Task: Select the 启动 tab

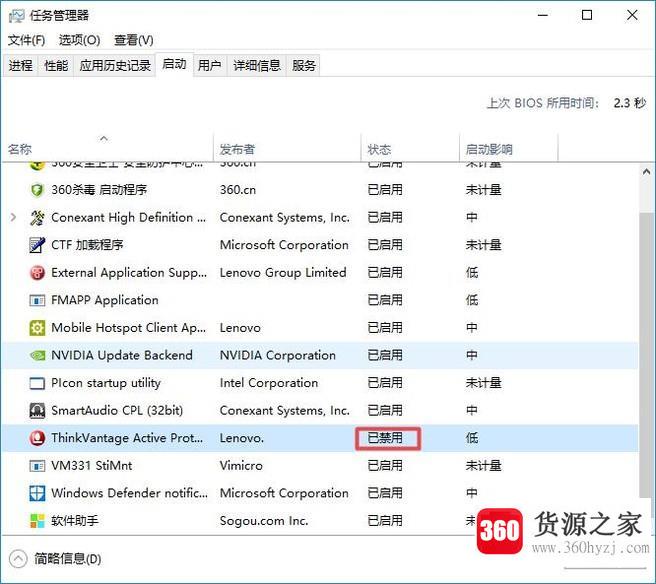Action: (174, 64)
